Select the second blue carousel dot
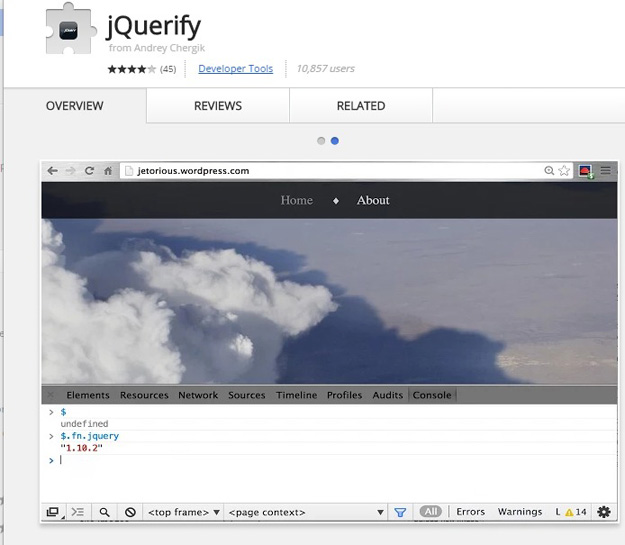The image size is (625, 545). pos(335,141)
